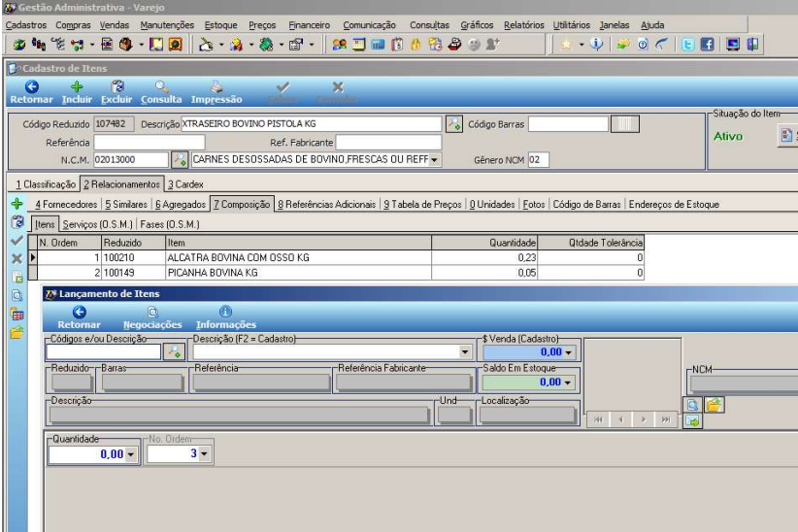Switch to the 3 Cardex tab

click(x=185, y=184)
